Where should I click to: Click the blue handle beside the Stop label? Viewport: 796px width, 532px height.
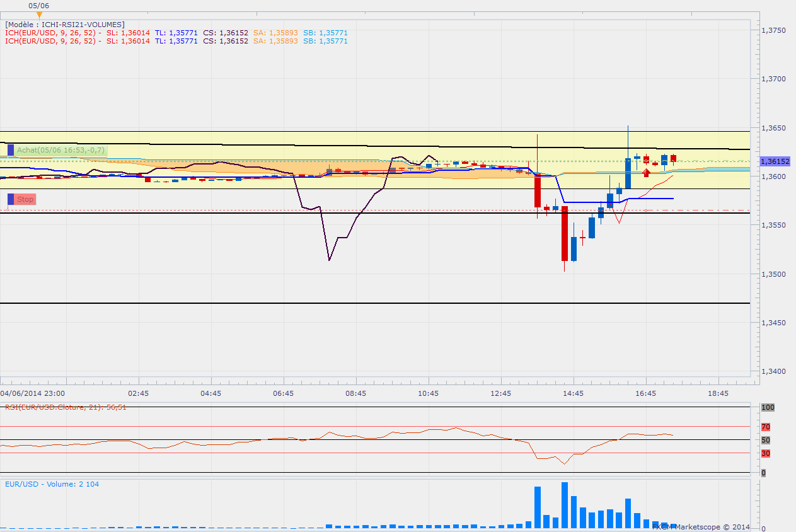click(x=11, y=199)
